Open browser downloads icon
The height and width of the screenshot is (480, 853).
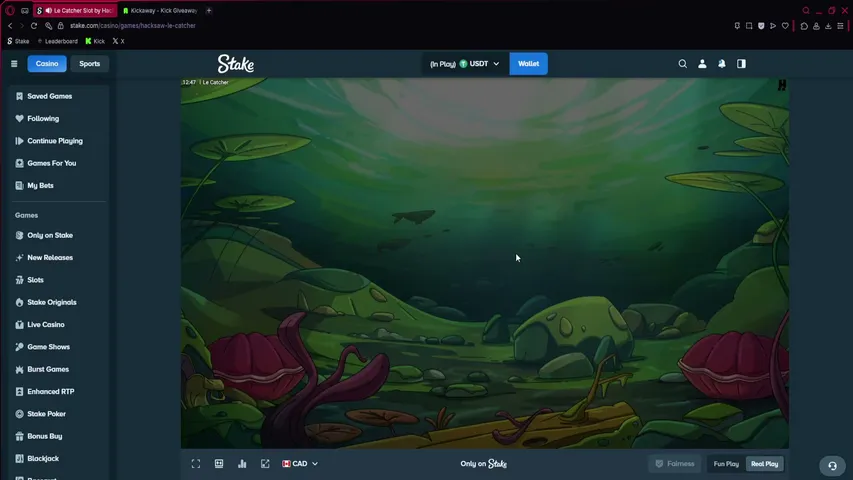click(x=828, y=26)
